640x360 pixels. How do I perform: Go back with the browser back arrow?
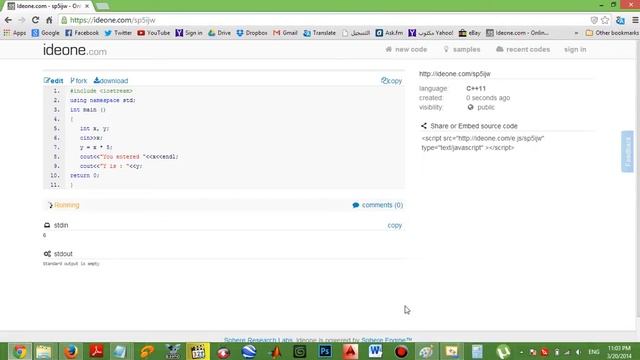8,20
